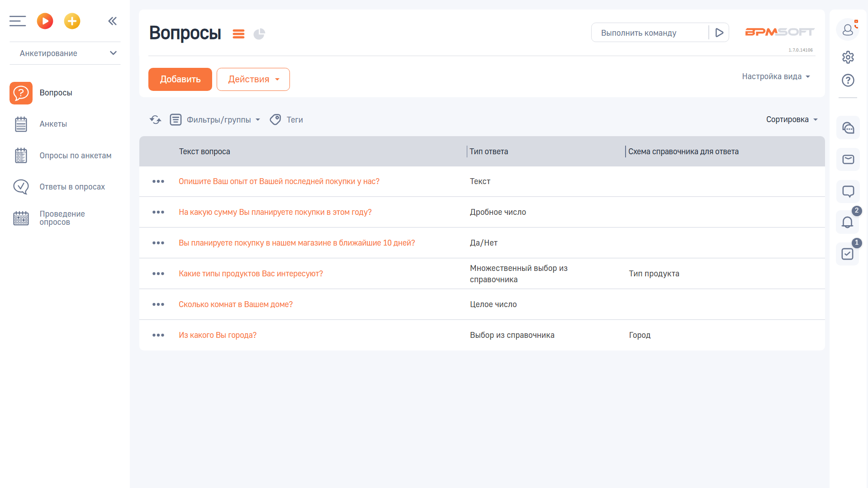Open the help question mark icon
Image resolution: width=868 pixels, height=488 pixels.
click(x=848, y=81)
